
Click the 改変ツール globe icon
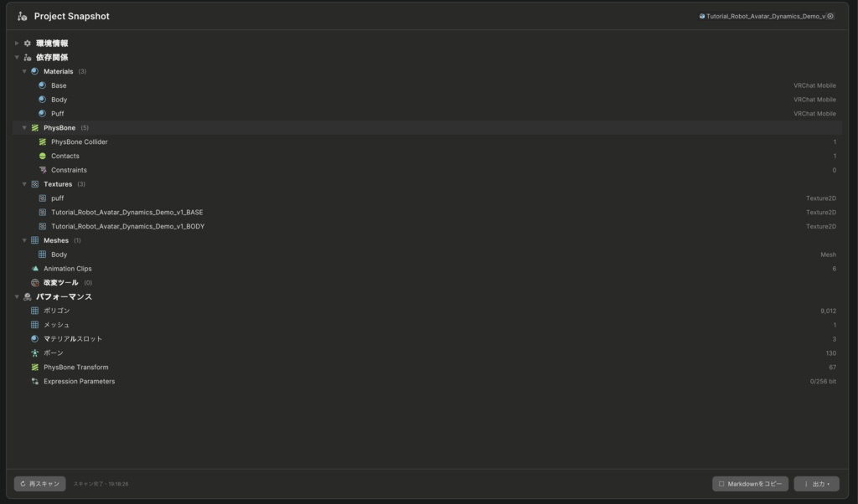coord(34,283)
